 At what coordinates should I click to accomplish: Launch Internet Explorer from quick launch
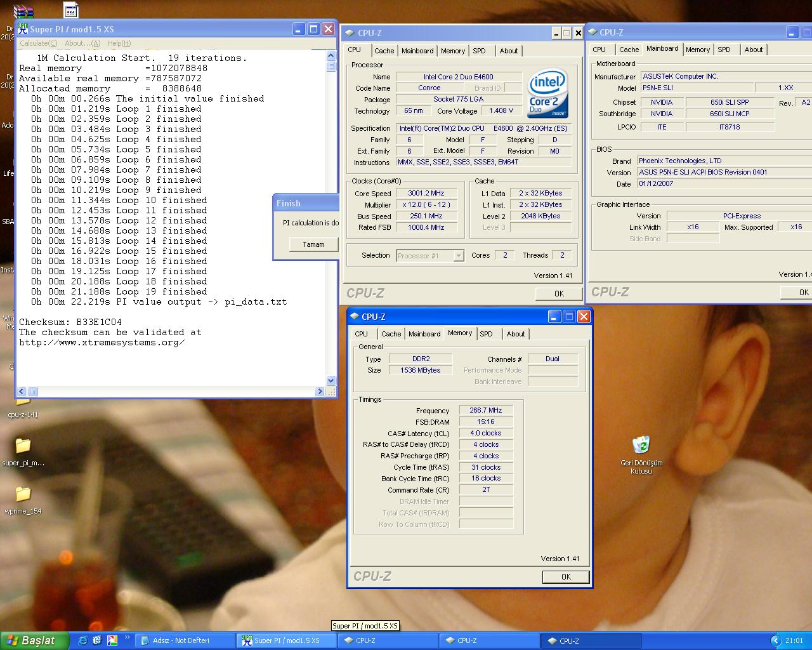82,640
